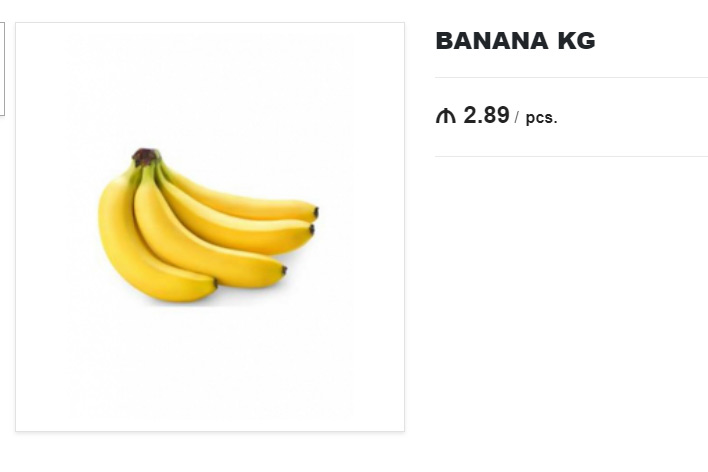Viewport: 708px width, 472px height.
Task: Click the divider line below the product title
Action: [570, 77]
